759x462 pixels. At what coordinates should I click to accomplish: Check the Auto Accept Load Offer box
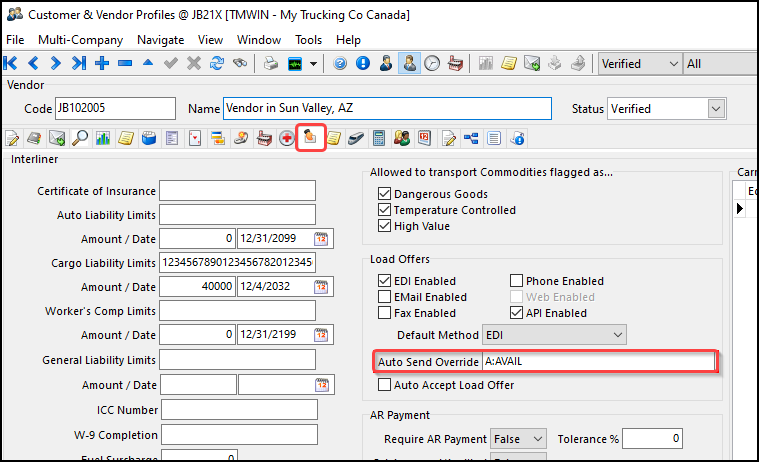click(x=385, y=384)
